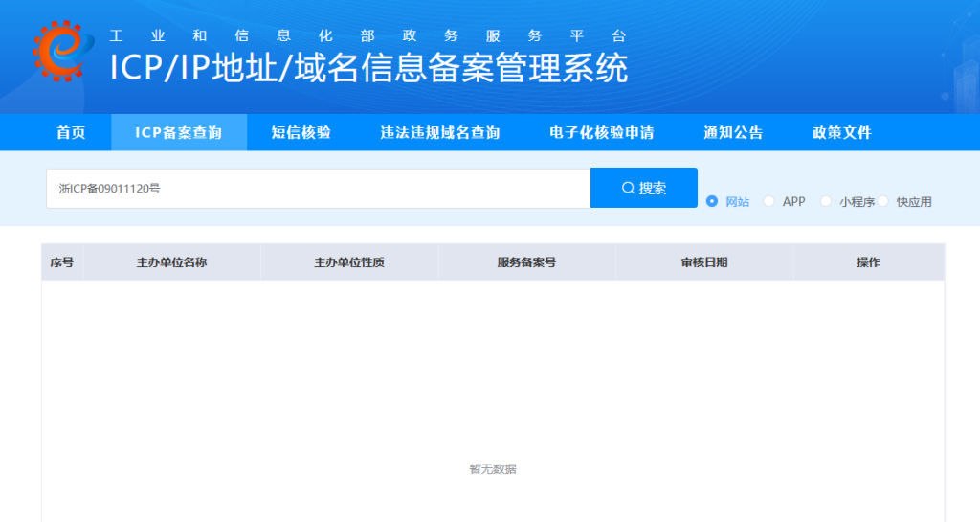
Task: Click the search field containing 浙ICP备09011120号
Action: [318, 189]
